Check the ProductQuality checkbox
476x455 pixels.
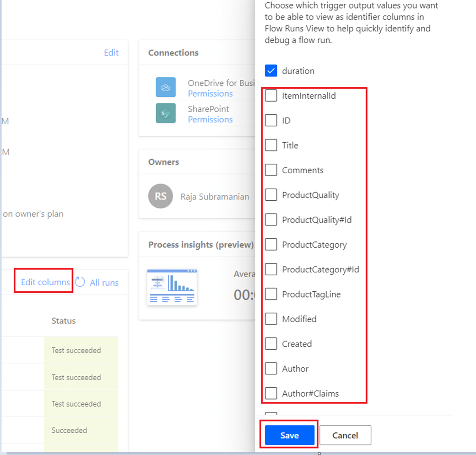271,195
